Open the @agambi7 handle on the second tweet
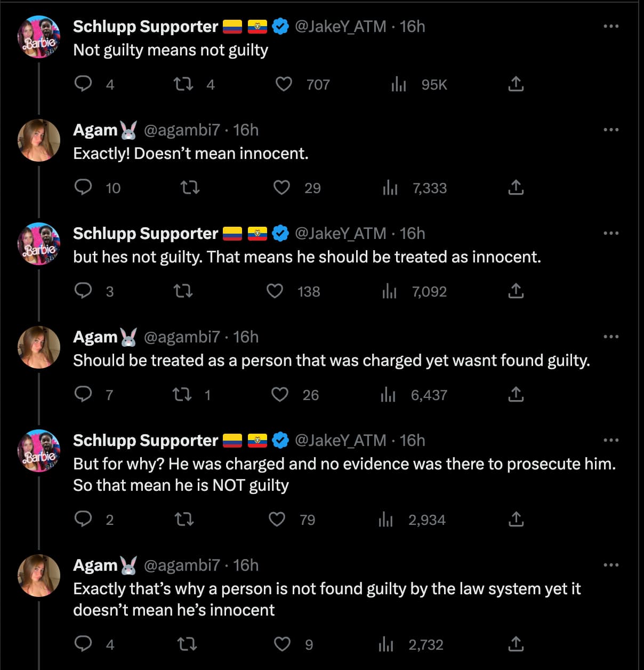The image size is (644, 670). pyautogui.click(x=182, y=130)
